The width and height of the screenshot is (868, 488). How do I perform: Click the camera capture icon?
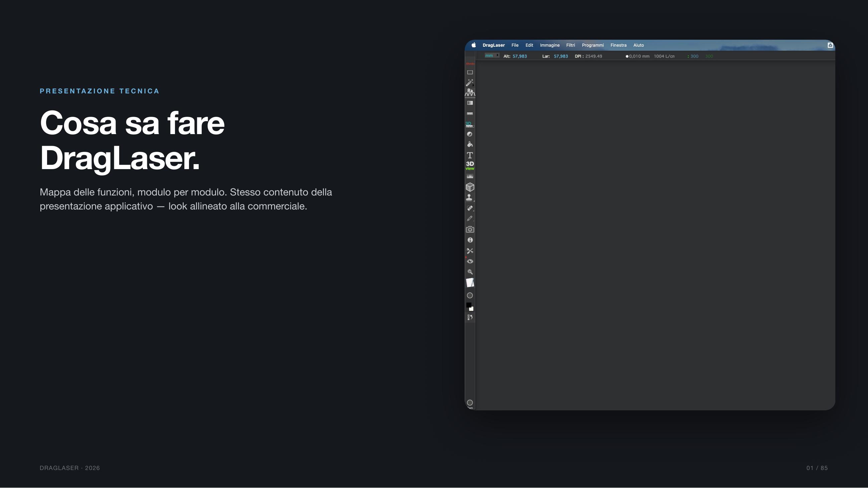(x=470, y=229)
